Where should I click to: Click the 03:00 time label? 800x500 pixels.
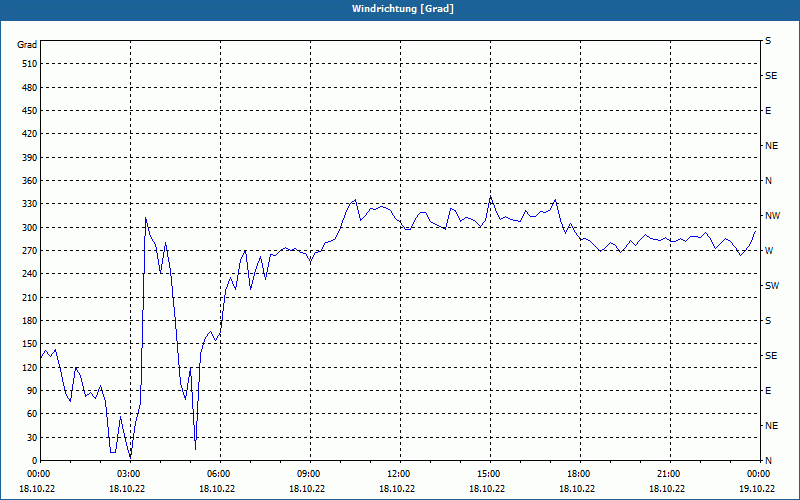click(x=128, y=474)
